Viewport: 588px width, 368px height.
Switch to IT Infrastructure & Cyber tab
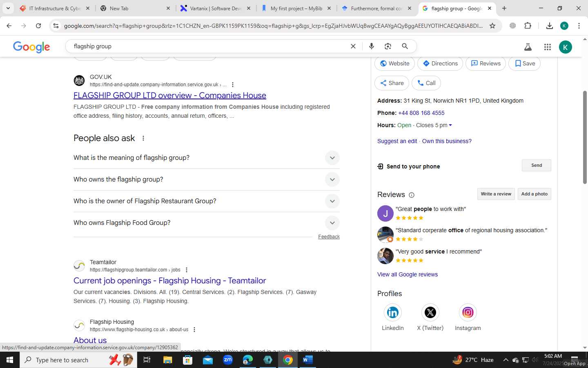click(55, 8)
